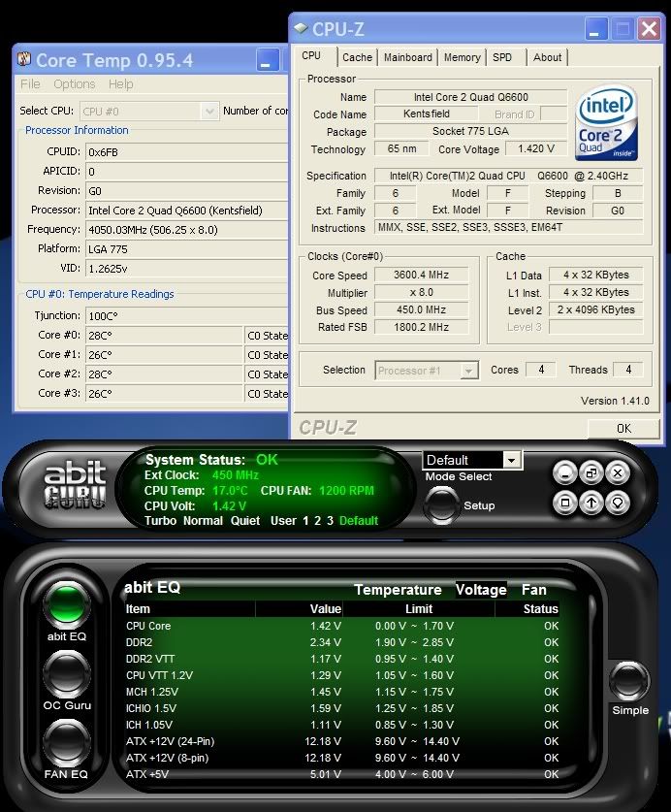The image size is (671, 812).
Task: Open the File menu in Core Temp
Action: pos(30,83)
